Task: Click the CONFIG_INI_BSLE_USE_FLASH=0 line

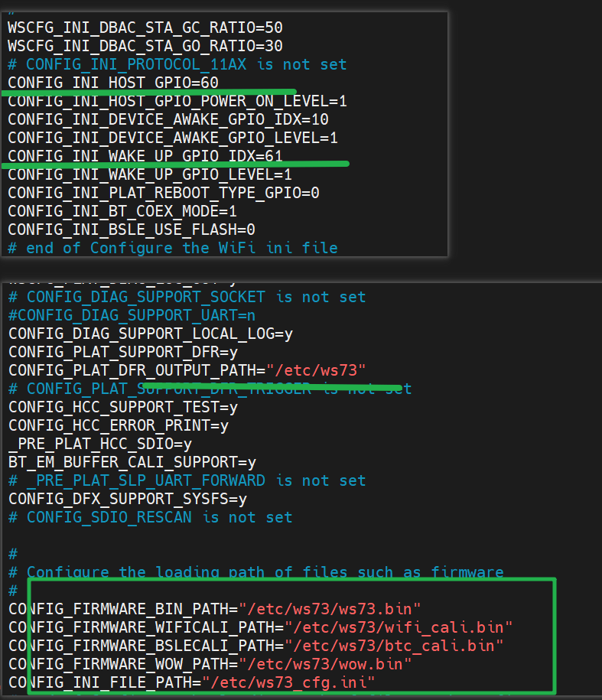Action: click(132, 230)
